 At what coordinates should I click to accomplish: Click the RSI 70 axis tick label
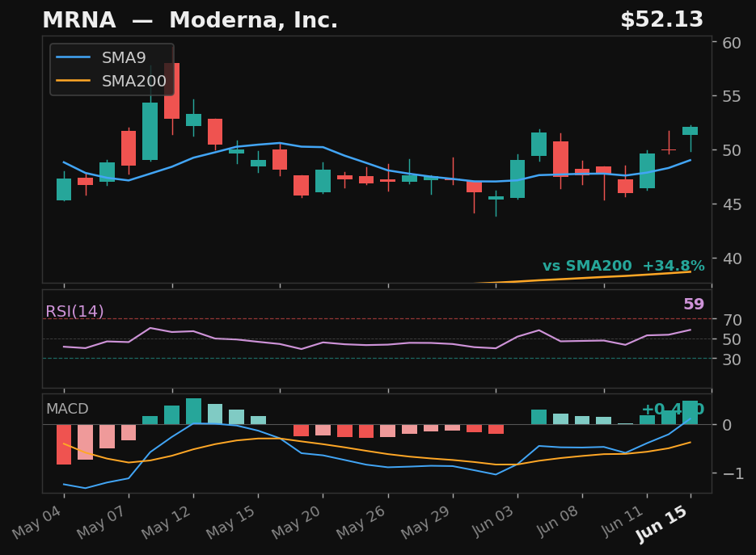click(733, 319)
